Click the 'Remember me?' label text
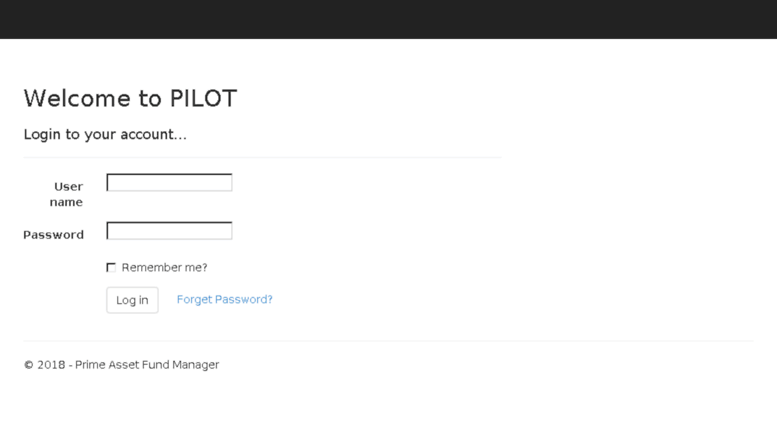 coord(165,267)
